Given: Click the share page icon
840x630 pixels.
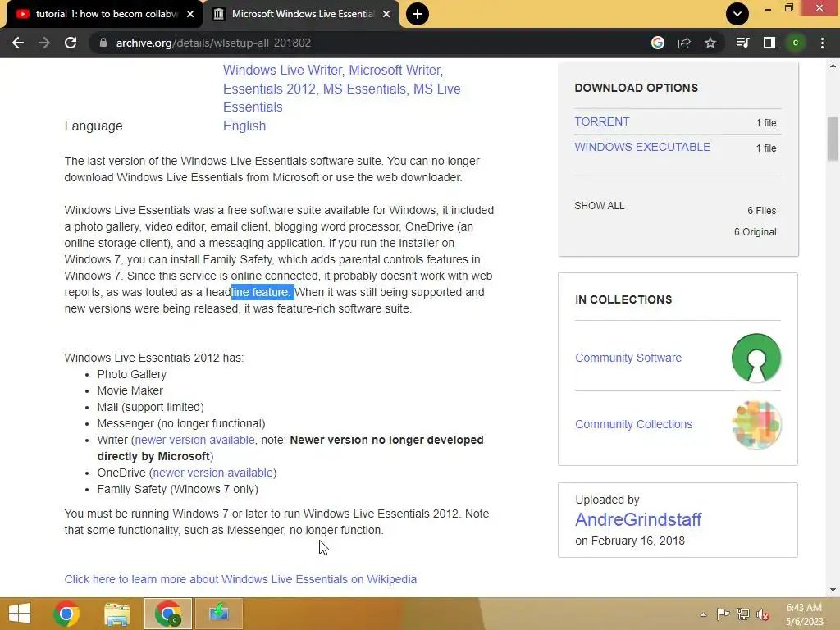Looking at the screenshot, I should (684, 43).
